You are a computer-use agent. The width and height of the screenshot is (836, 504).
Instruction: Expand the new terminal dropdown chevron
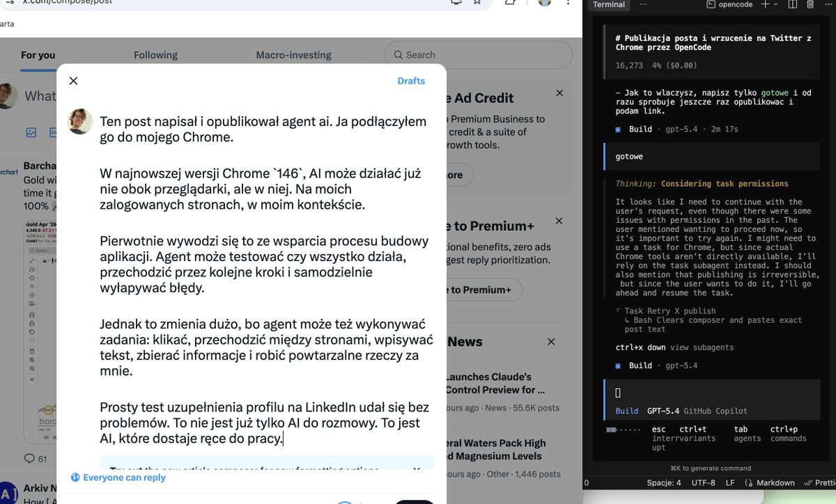(776, 4)
